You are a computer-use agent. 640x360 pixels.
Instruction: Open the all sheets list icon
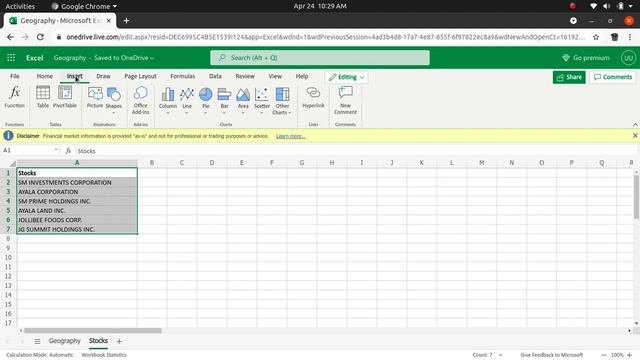click(x=37, y=341)
